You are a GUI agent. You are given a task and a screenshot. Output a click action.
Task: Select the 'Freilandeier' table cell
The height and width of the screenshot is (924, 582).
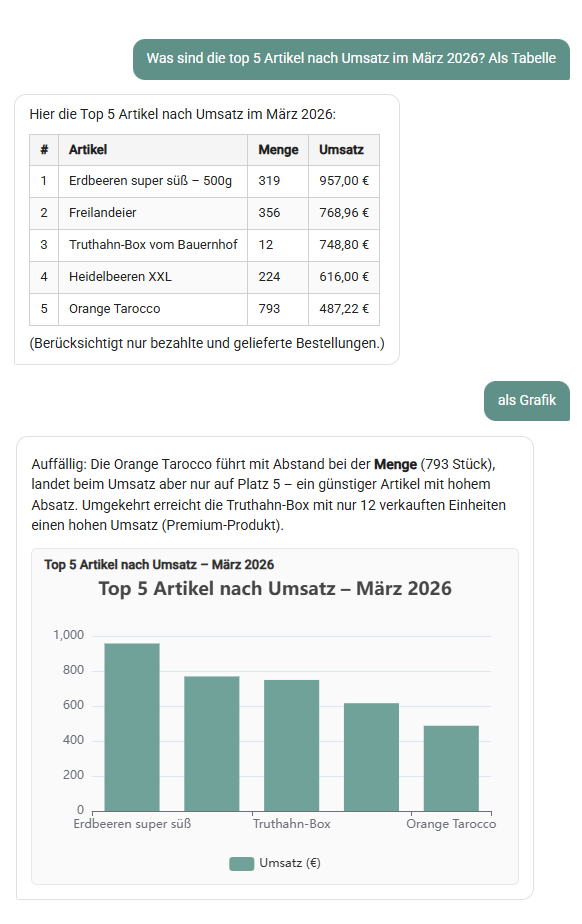(x=153, y=213)
